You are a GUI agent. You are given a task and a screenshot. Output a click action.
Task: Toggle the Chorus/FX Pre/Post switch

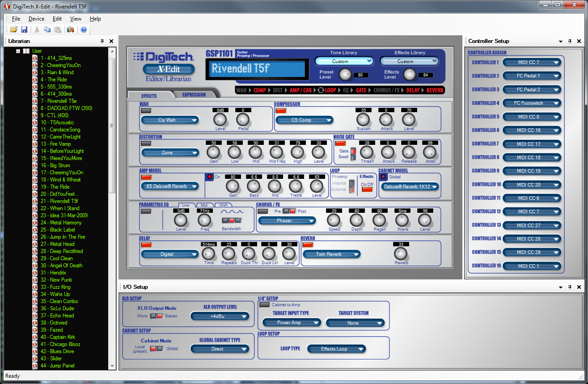click(289, 211)
